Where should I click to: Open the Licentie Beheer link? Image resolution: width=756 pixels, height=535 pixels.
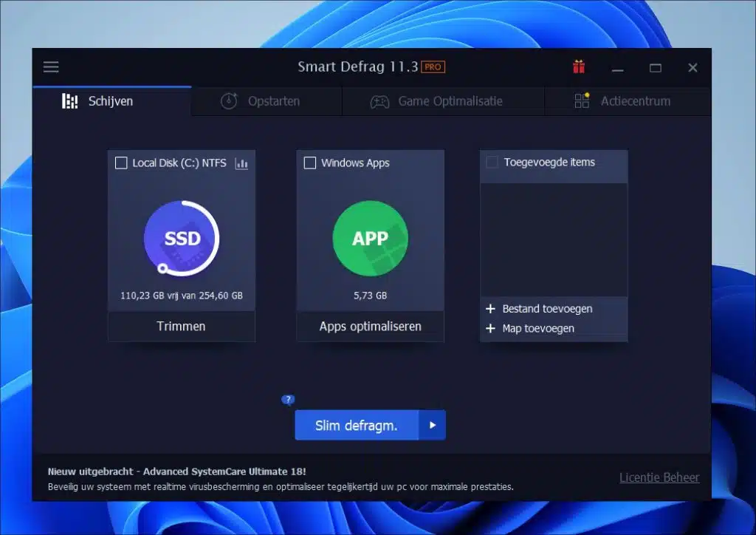659,477
